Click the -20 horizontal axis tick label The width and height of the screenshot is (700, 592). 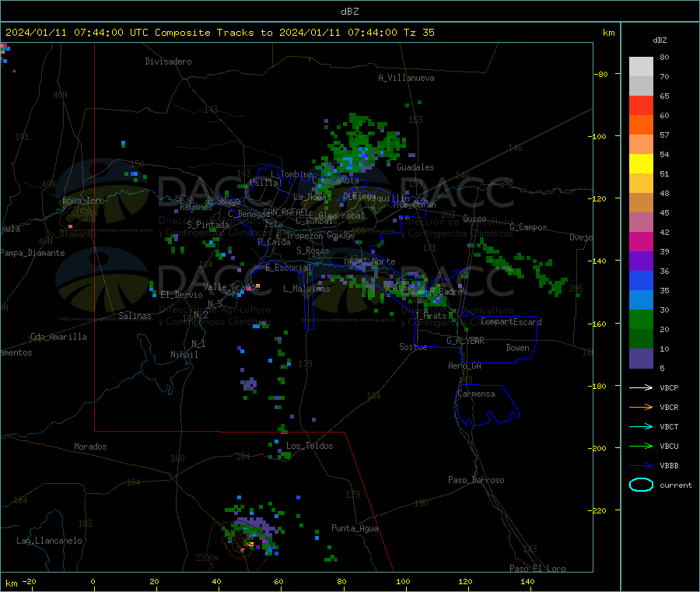click(x=30, y=582)
